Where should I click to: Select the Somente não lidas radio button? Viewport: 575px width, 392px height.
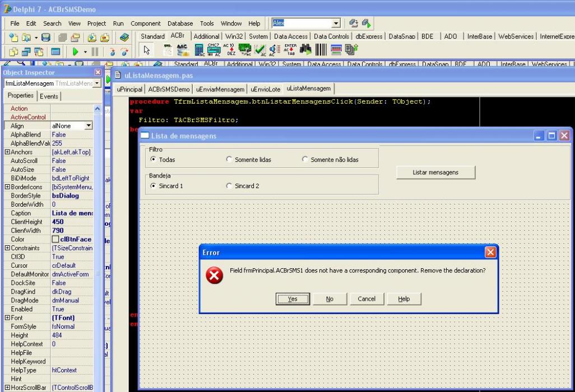[305, 160]
